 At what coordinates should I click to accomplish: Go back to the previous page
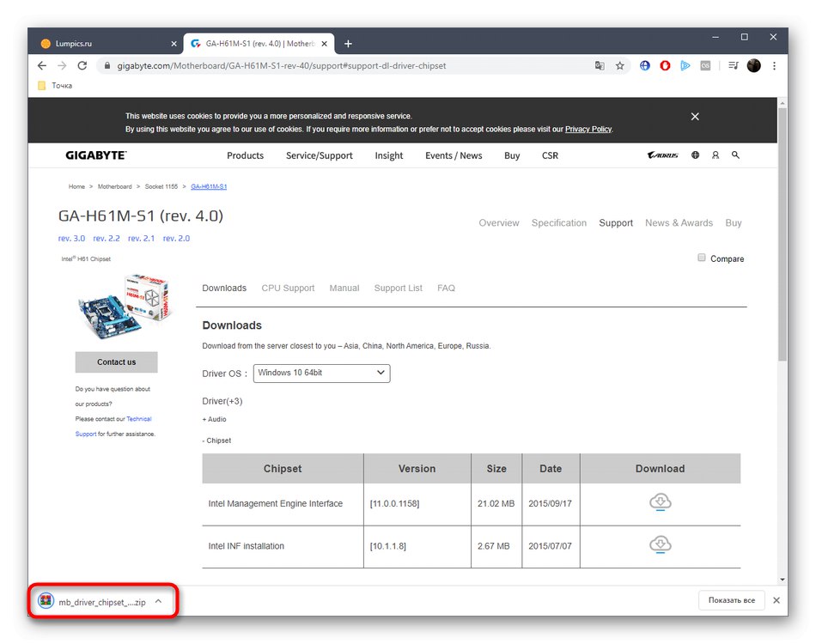tap(42, 65)
